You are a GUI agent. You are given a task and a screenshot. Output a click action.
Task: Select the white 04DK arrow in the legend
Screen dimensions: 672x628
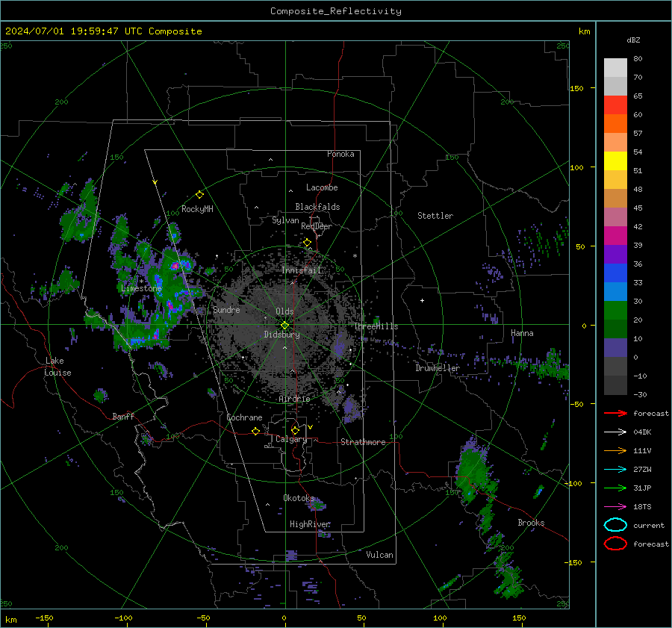615,432
